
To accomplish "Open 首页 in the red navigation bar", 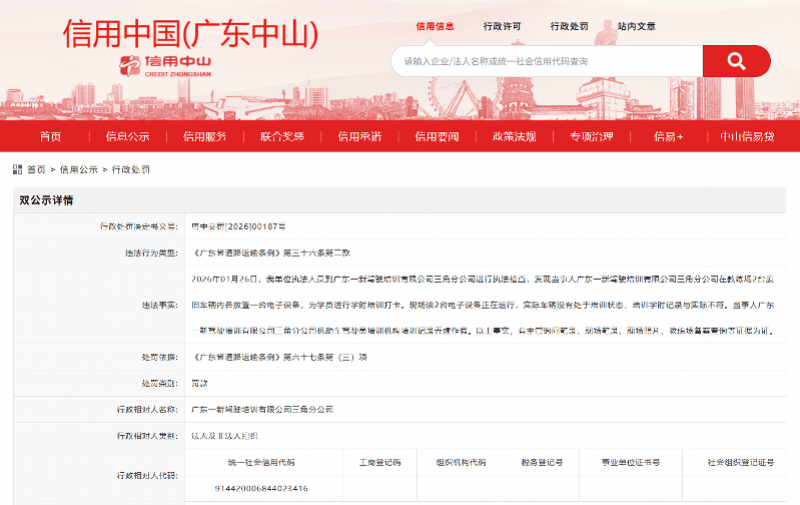I will [51, 136].
